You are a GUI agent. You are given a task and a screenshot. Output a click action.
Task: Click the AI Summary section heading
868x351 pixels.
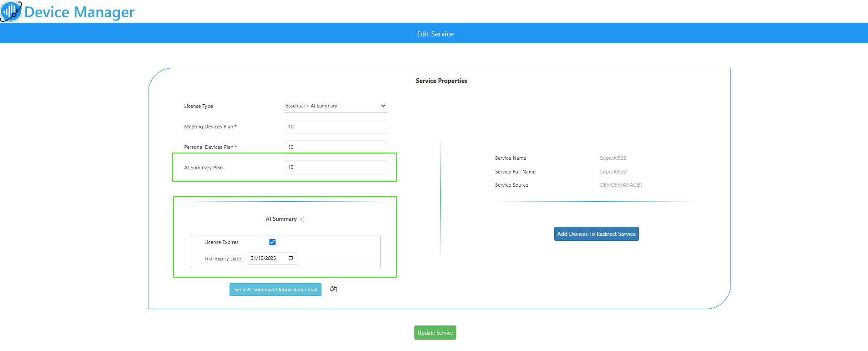[x=281, y=219]
